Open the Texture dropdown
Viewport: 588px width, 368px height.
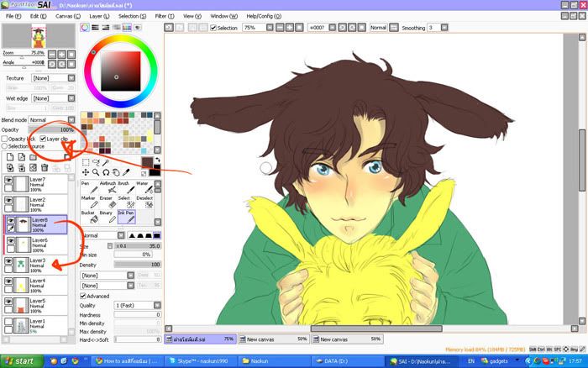point(50,78)
